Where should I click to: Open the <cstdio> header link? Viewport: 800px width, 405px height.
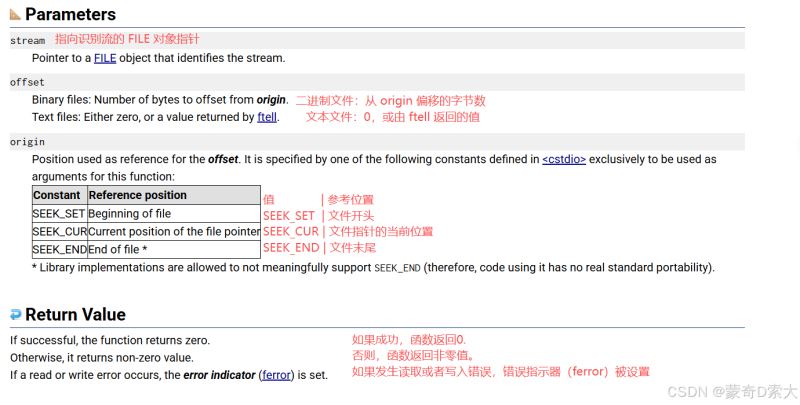pos(564,159)
